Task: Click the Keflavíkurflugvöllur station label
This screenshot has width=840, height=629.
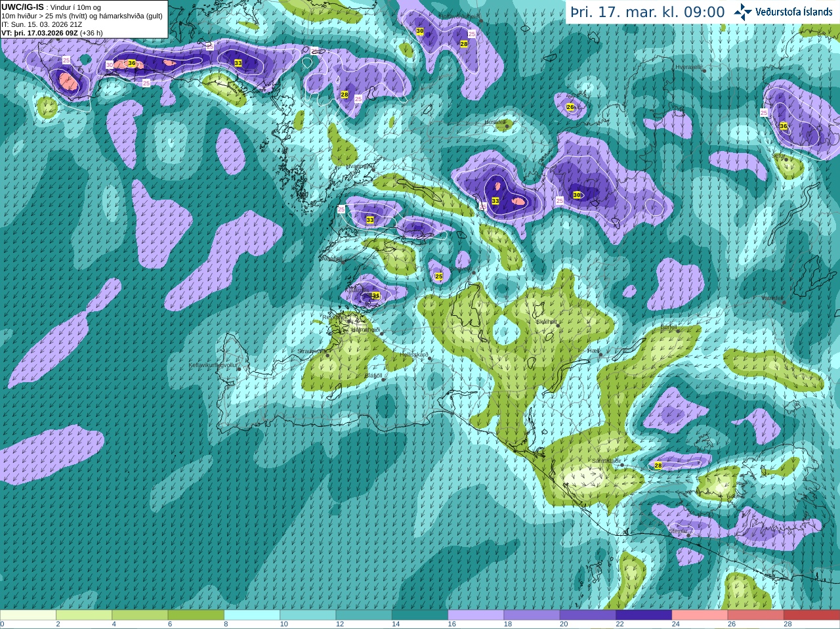Action: tap(213, 364)
